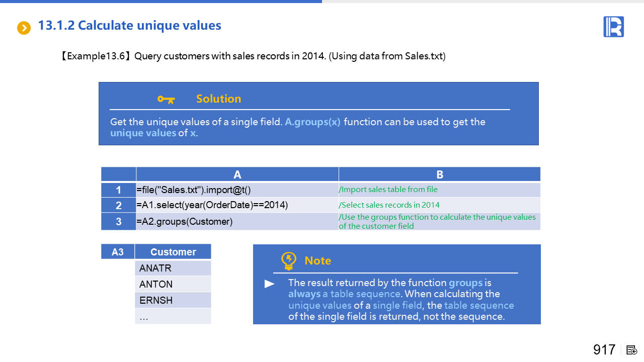
Task: Click the white triangle bullet in Note box
Action: [x=270, y=284]
